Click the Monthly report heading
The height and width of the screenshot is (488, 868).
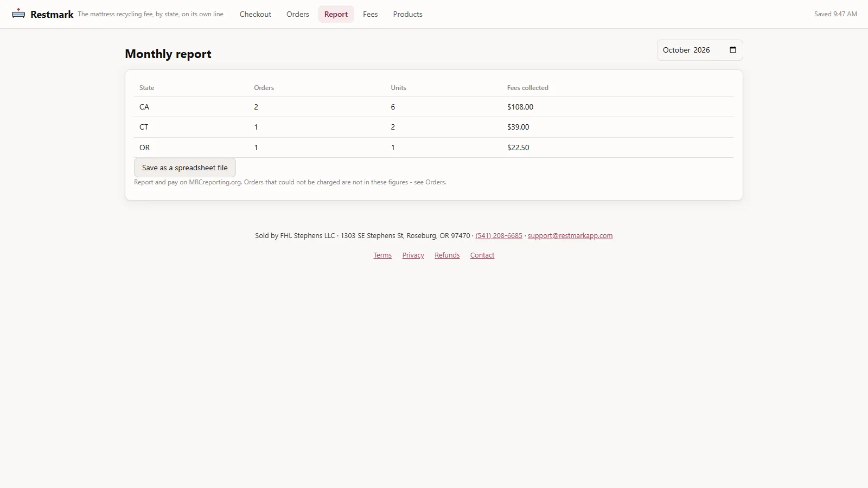tap(168, 54)
